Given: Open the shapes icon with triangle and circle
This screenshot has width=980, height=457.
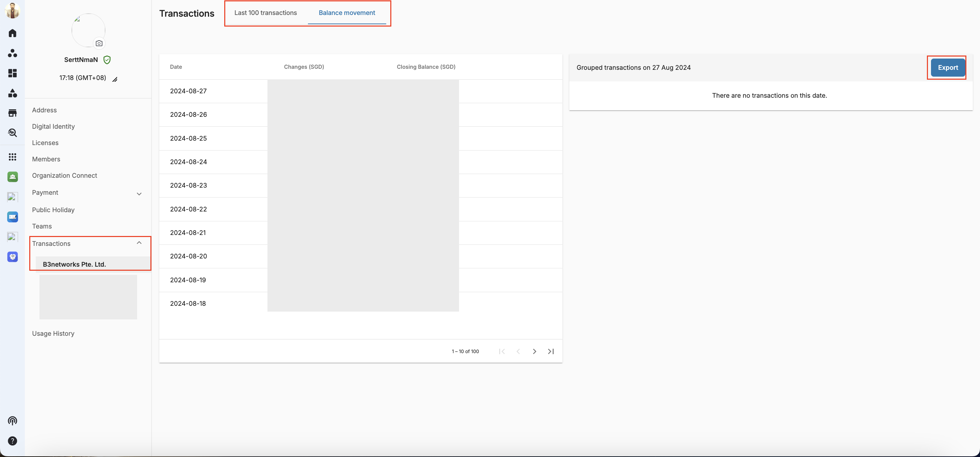Looking at the screenshot, I should pyautogui.click(x=13, y=93).
